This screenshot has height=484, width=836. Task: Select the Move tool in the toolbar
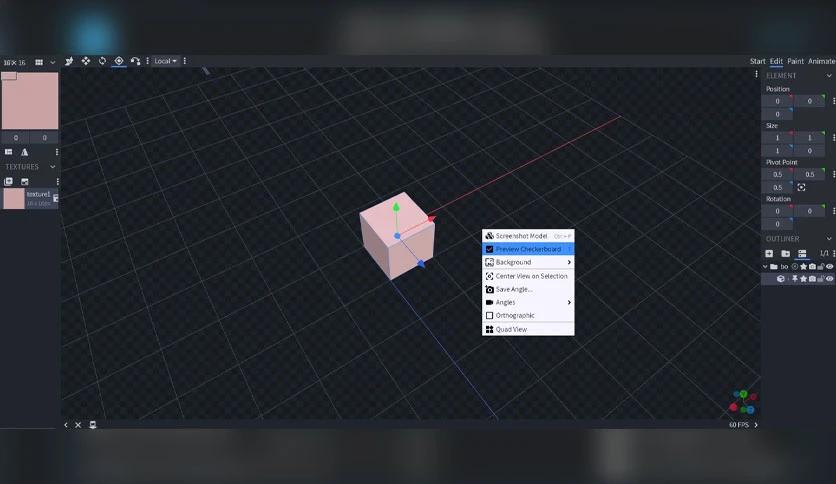[x=69, y=61]
